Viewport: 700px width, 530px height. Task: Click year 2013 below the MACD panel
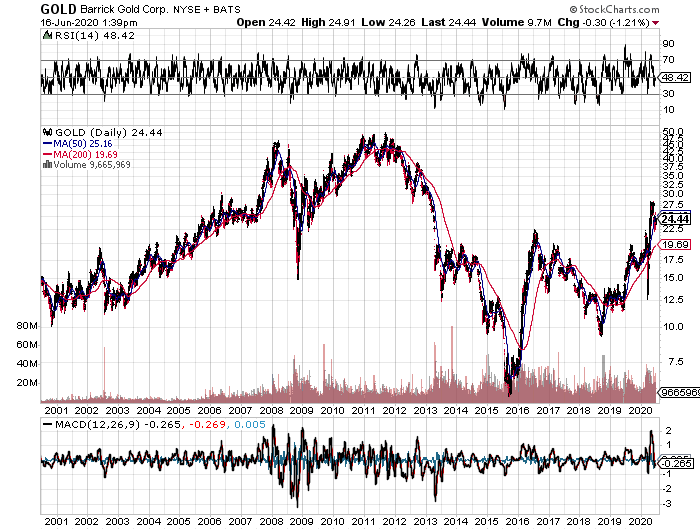(425, 521)
